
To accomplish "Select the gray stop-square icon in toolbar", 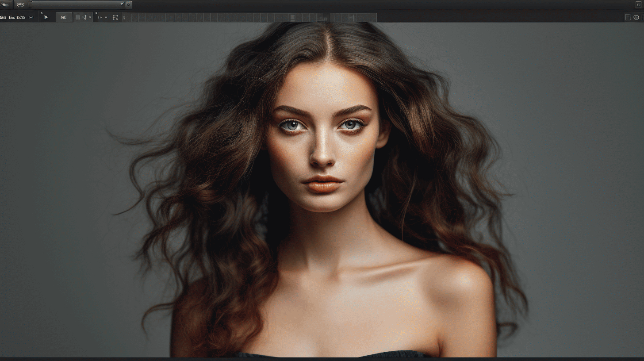I will [x=78, y=17].
